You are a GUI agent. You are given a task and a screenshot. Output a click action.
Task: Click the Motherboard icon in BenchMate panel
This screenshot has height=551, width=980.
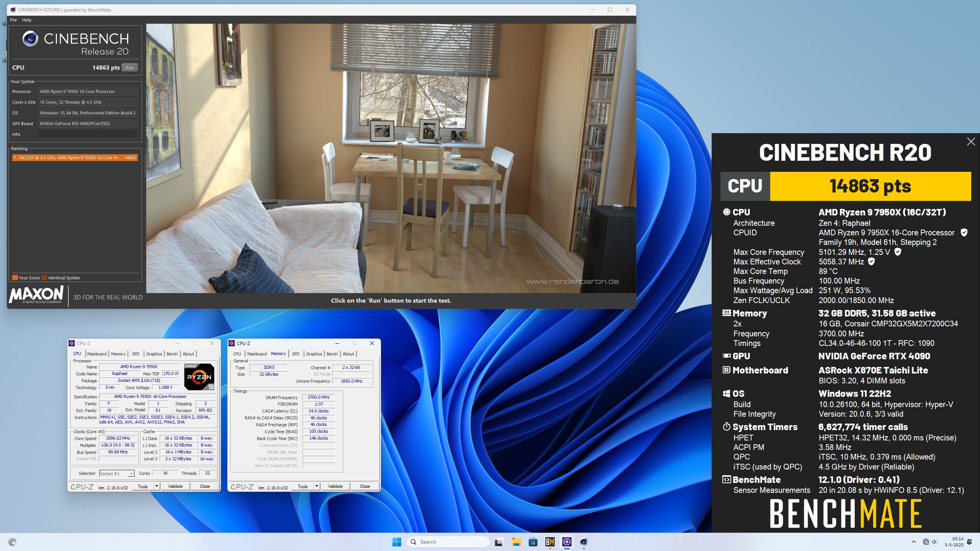(x=726, y=370)
